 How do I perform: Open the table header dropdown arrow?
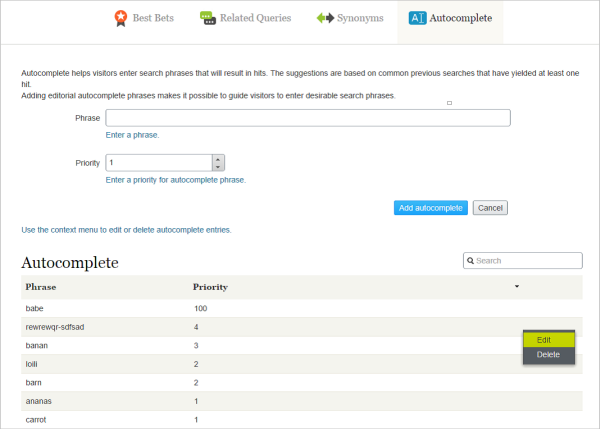click(x=517, y=287)
